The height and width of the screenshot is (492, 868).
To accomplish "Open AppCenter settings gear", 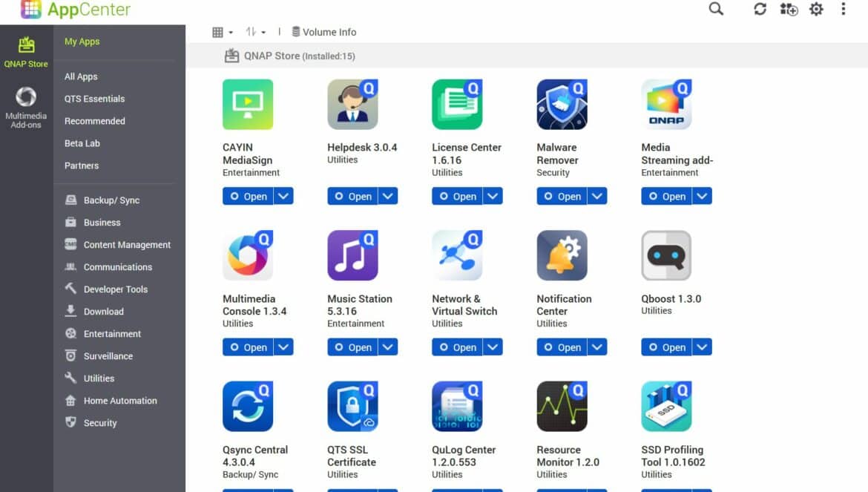I will tap(816, 9).
